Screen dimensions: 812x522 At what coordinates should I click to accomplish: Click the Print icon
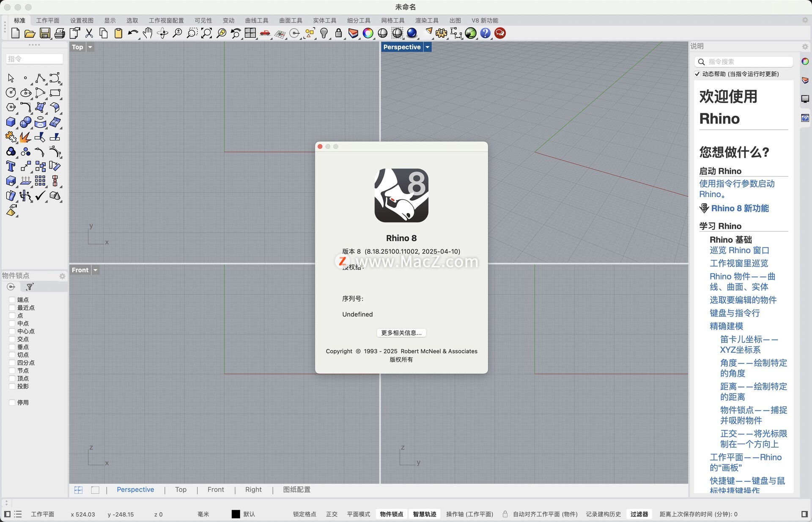[60, 33]
